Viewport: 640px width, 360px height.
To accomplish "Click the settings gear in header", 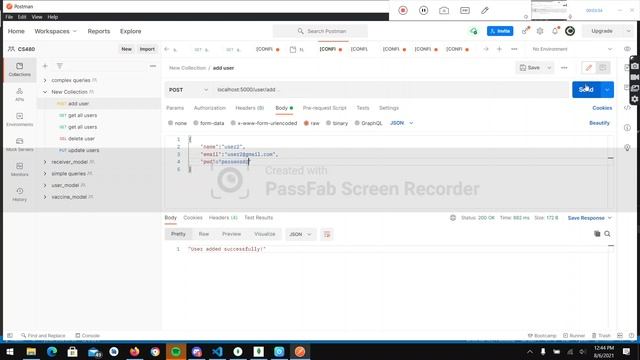I will point(540,31).
